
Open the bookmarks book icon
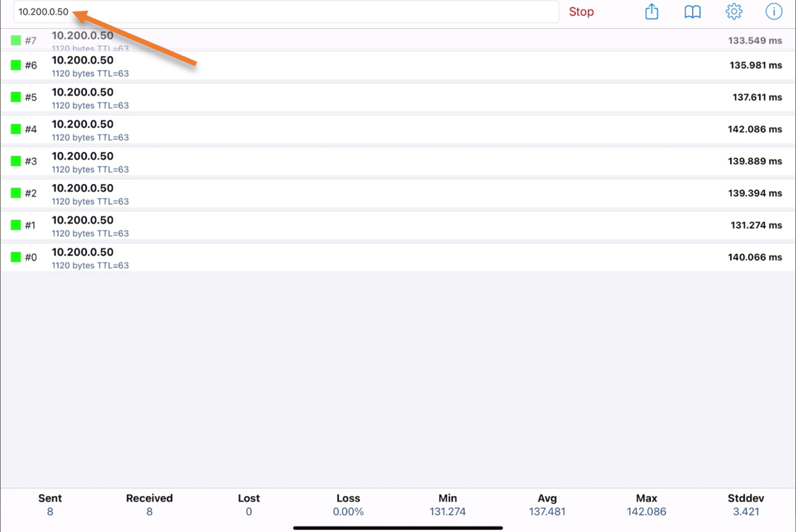tap(693, 12)
